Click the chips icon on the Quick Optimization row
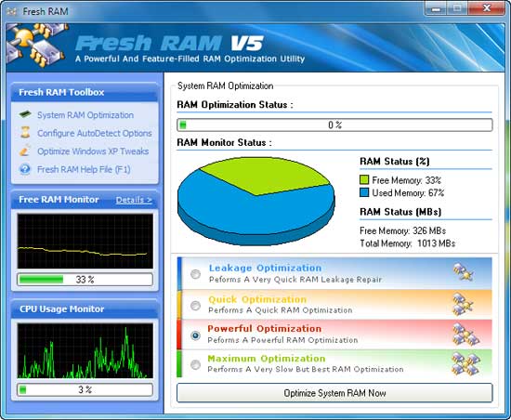The image size is (511, 420). pyautogui.click(x=463, y=304)
